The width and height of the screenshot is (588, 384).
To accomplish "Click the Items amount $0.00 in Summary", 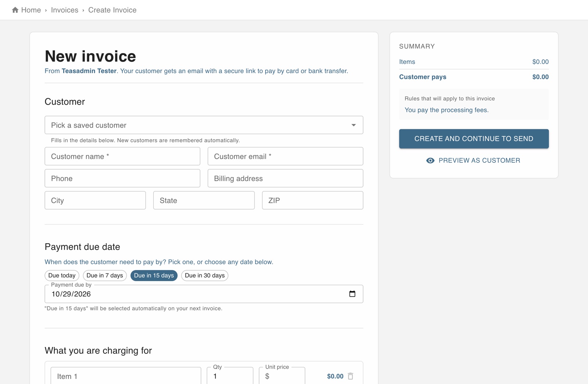I will [x=540, y=62].
